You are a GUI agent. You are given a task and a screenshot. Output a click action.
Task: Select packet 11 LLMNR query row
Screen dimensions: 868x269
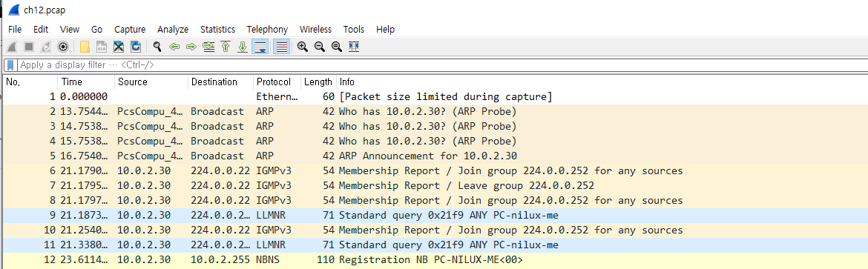[435, 245]
